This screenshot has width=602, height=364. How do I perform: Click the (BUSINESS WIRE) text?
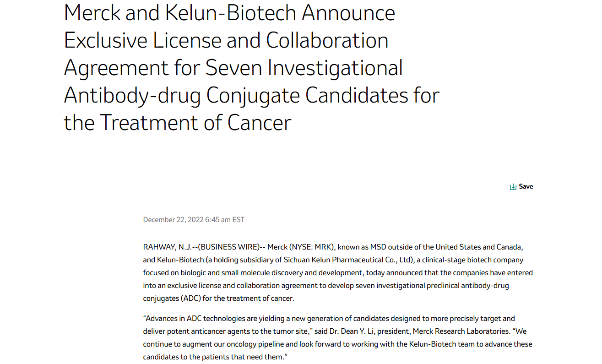click(x=229, y=247)
